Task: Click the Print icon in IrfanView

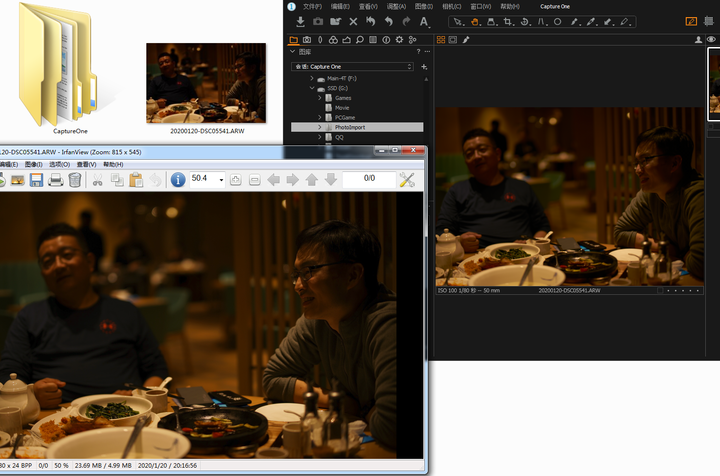Action: [x=55, y=179]
